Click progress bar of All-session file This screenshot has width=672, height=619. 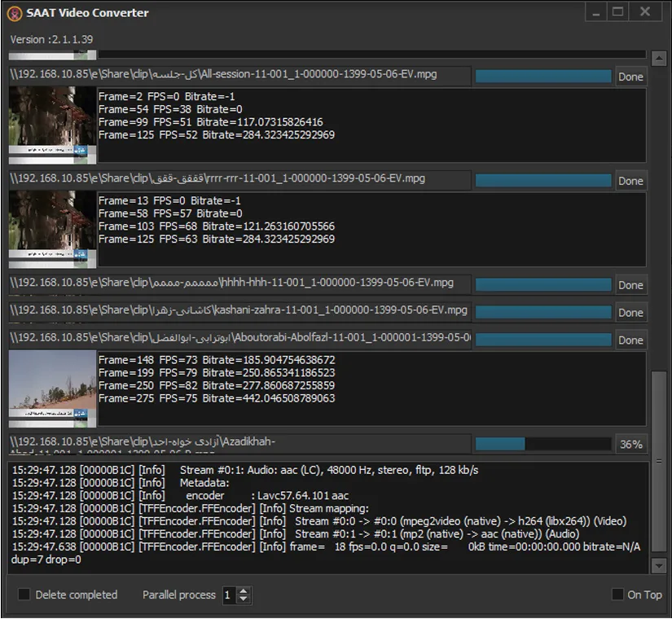coord(543,77)
